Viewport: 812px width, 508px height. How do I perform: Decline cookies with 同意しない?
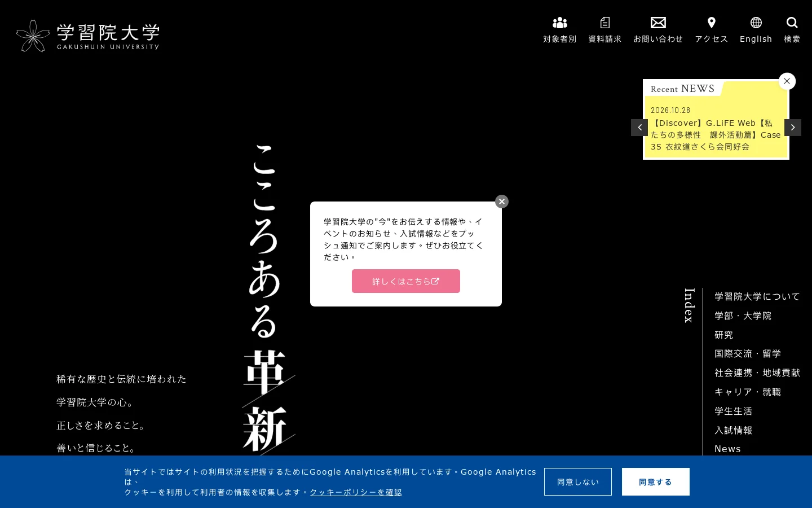point(578,482)
